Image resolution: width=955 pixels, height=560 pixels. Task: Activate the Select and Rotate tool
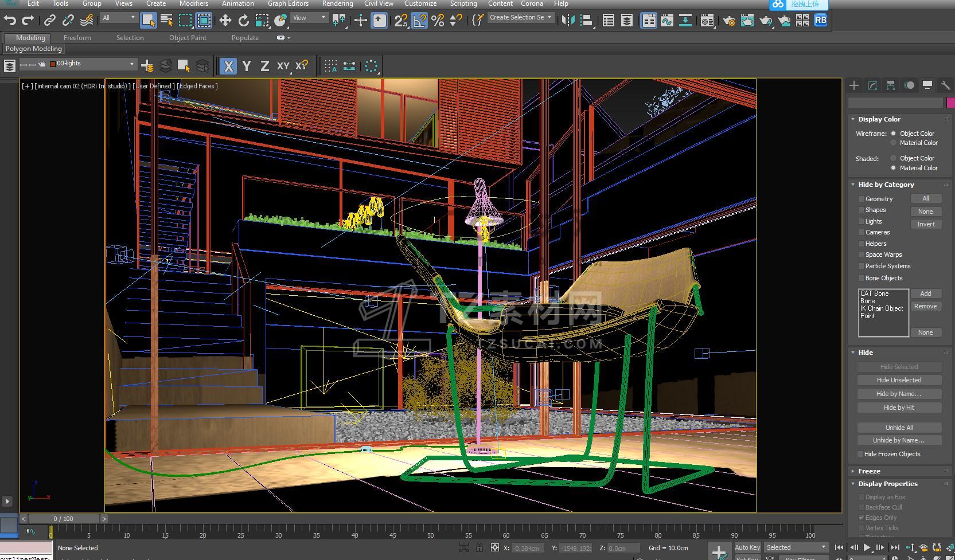(243, 21)
